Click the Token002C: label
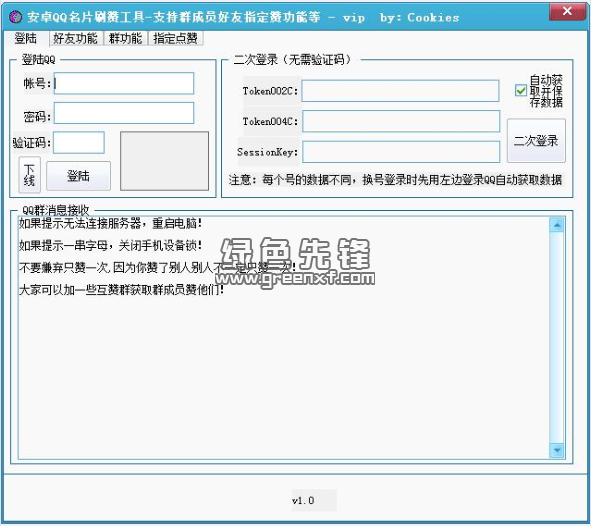Screen dimensions: 591x526 (270, 91)
